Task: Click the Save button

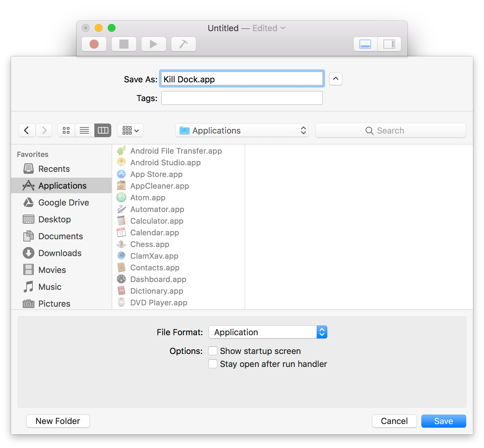Action: tap(444, 421)
